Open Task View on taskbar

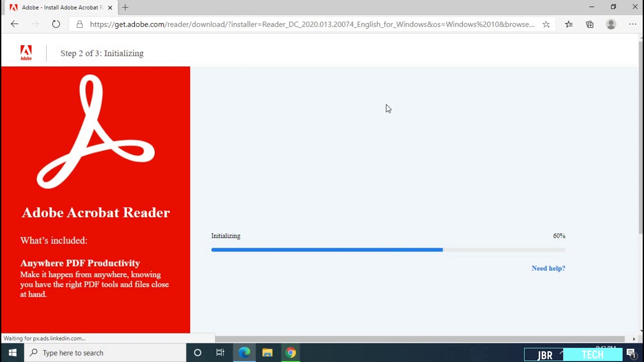click(220, 353)
